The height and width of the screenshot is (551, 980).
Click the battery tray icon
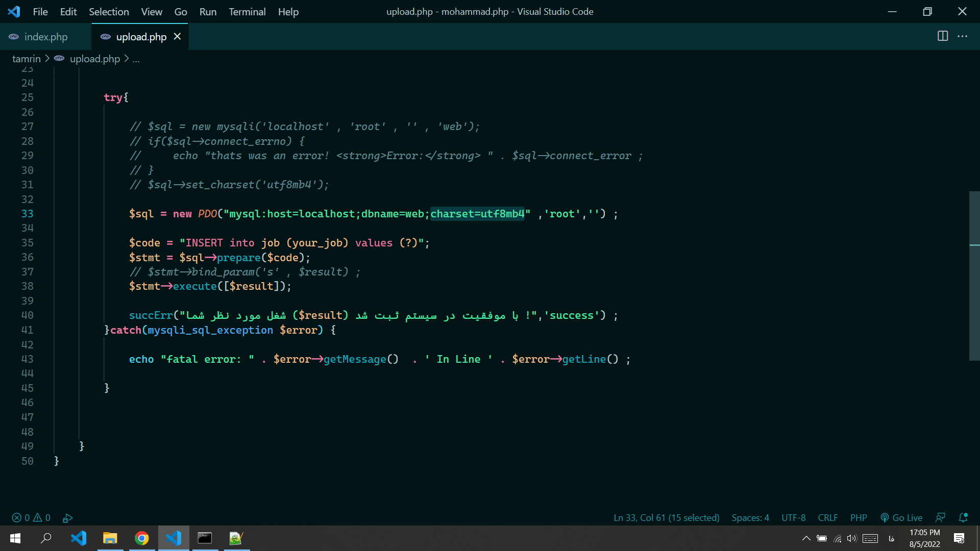[x=822, y=538]
